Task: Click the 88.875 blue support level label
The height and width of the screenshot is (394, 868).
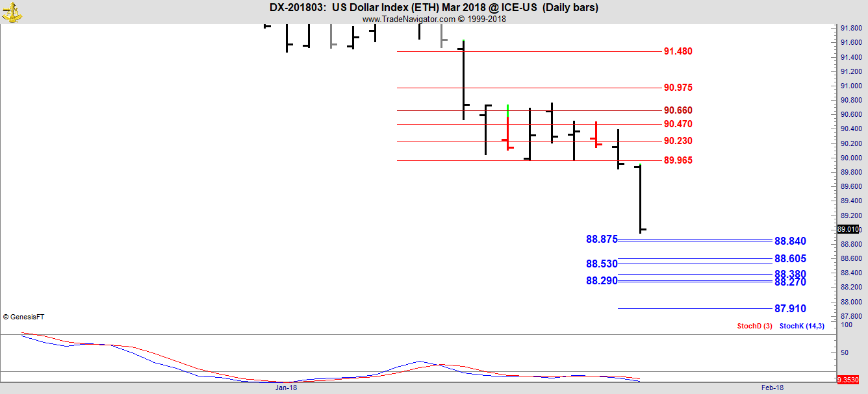Action: click(x=601, y=240)
